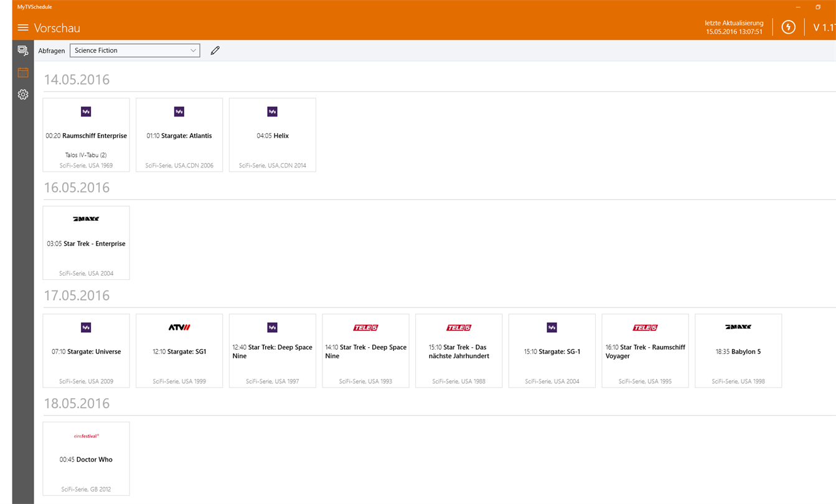Click ATV logo on Stargate: SG1 card
Screen dimensions: 836x504
click(179, 327)
